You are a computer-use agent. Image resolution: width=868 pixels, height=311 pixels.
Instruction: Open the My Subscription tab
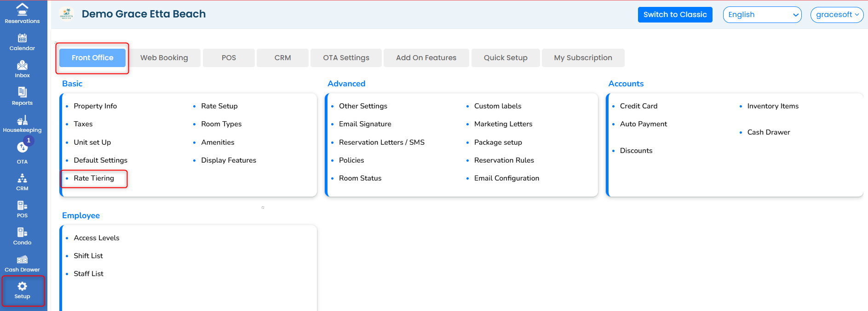click(x=583, y=58)
